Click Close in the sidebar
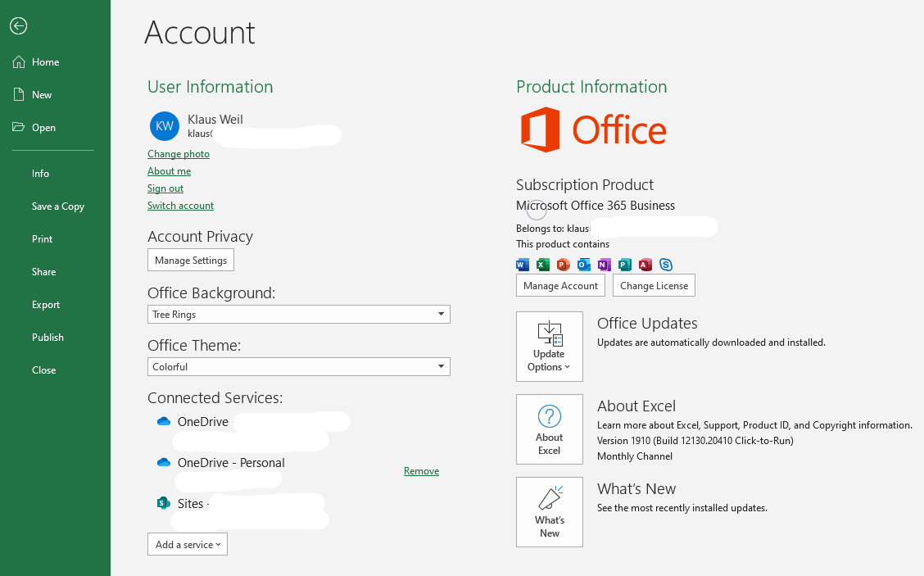This screenshot has height=576, width=924. pyautogui.click(x=43, y=370)
